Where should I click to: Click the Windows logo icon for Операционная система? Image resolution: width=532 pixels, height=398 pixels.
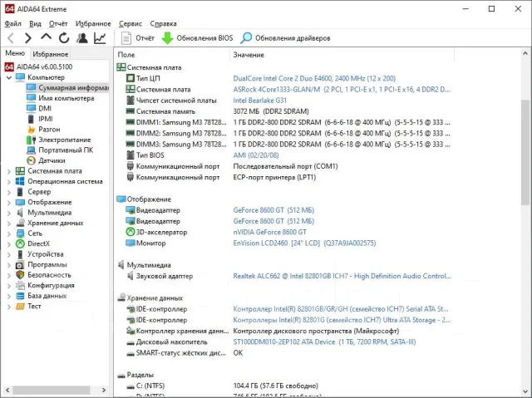[x=20, y=181]
